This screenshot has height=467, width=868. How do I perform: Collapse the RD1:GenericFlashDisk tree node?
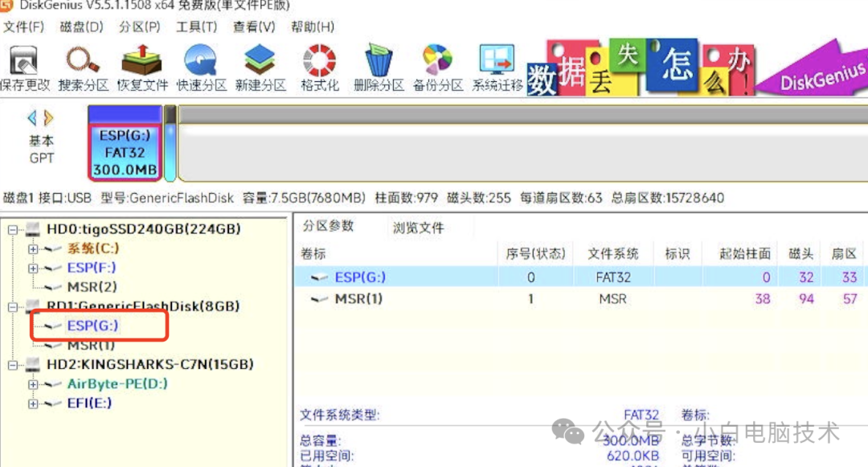click(13, 306)
